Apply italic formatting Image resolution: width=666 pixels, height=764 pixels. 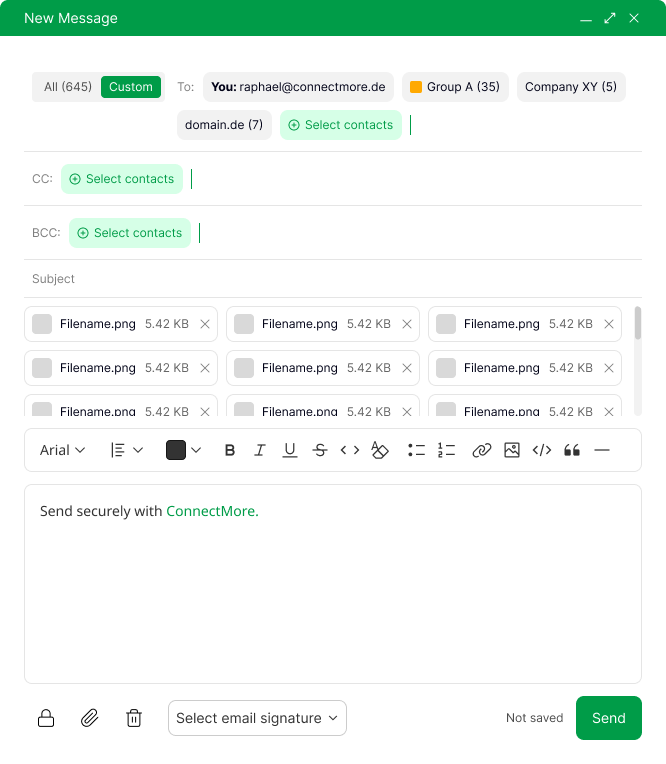[260, 450]
